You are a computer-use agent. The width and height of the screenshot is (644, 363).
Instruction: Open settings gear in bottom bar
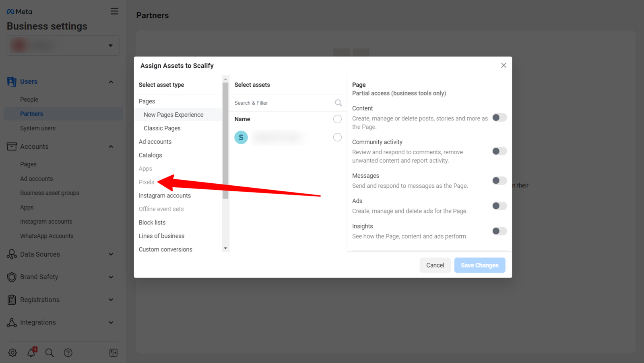[x=12, y=353]
